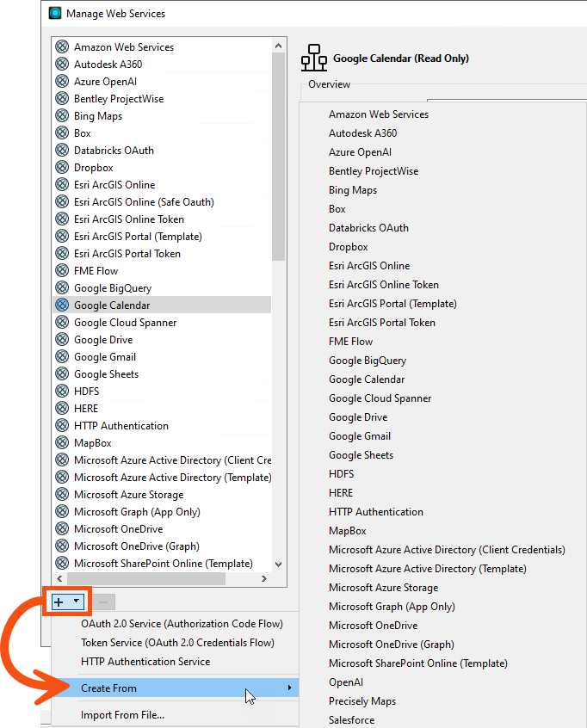This screenshot has width=587, height=728.
Task: Pick HDFS in Create From submenu
Action: (x=342, y=474)
